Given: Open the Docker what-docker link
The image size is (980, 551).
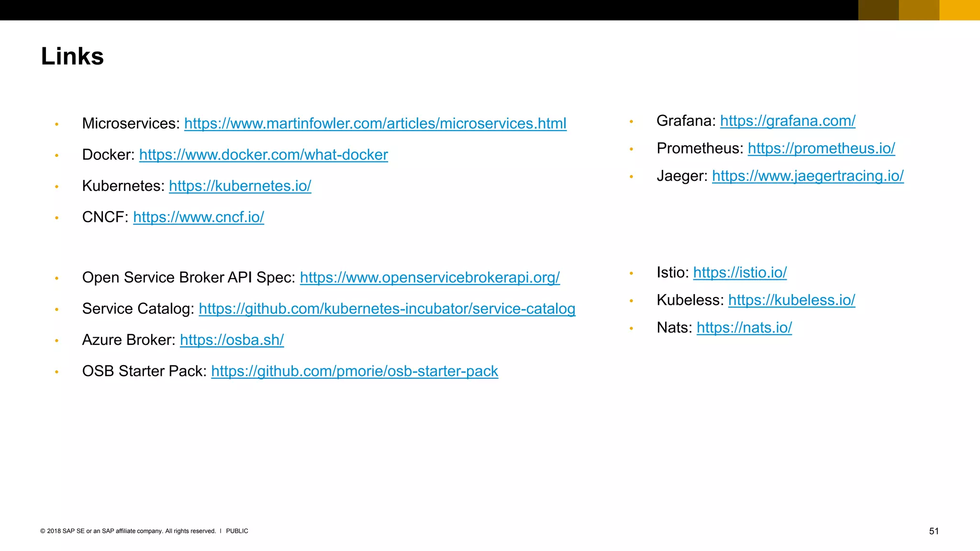Looking at the screenshot, I should 264,155.
